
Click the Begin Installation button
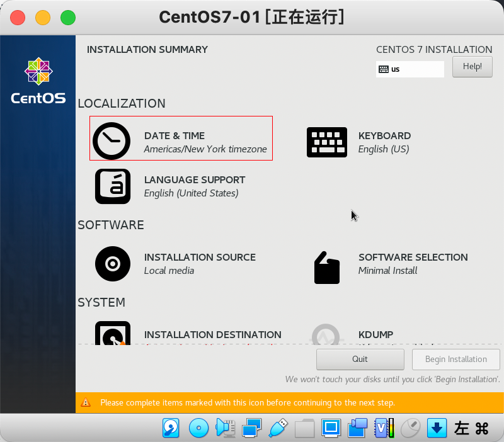coord(455,360)
